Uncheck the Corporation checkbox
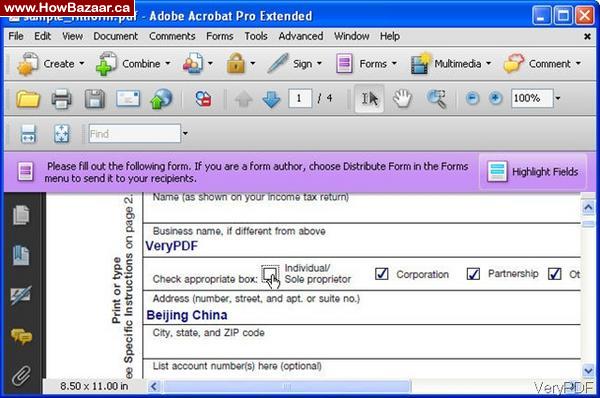Screen dimensions: 600x398 tap(382, 274)
